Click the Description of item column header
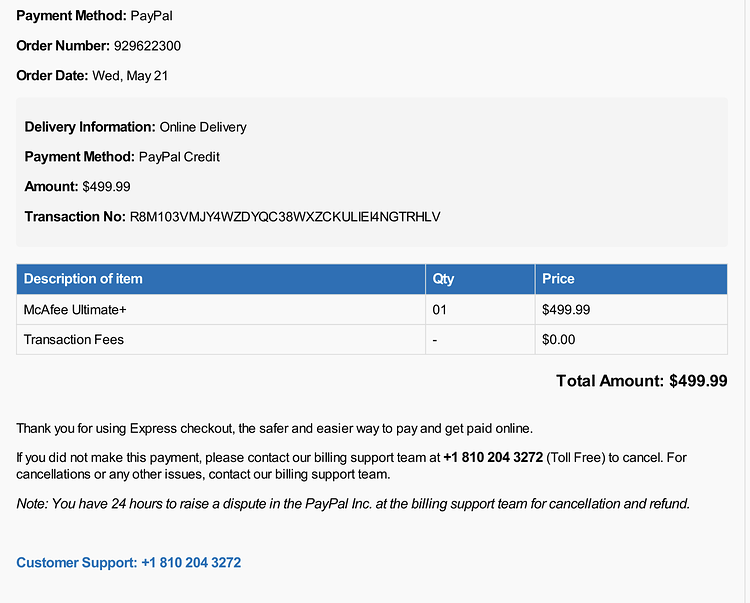 click(x=221, y=279)
